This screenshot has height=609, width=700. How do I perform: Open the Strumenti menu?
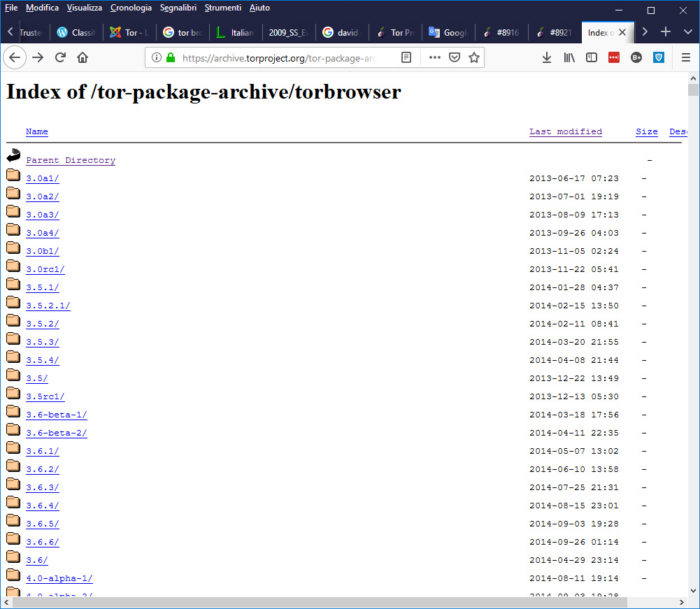tap(223, 8)
